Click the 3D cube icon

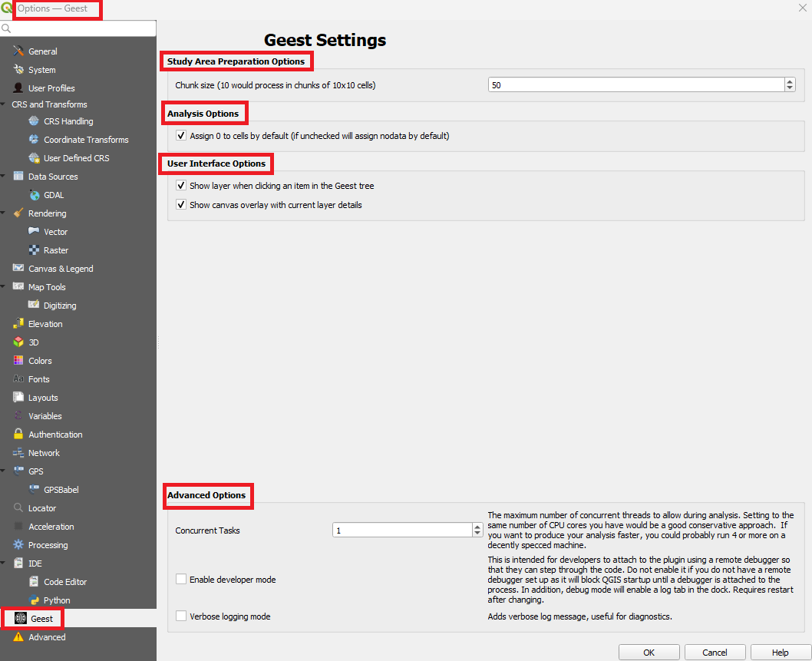(x=18, y=342)
